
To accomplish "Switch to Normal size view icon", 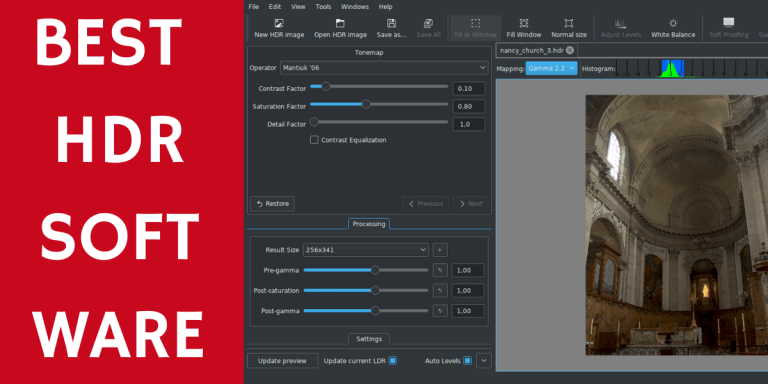I will pos(569,23).
